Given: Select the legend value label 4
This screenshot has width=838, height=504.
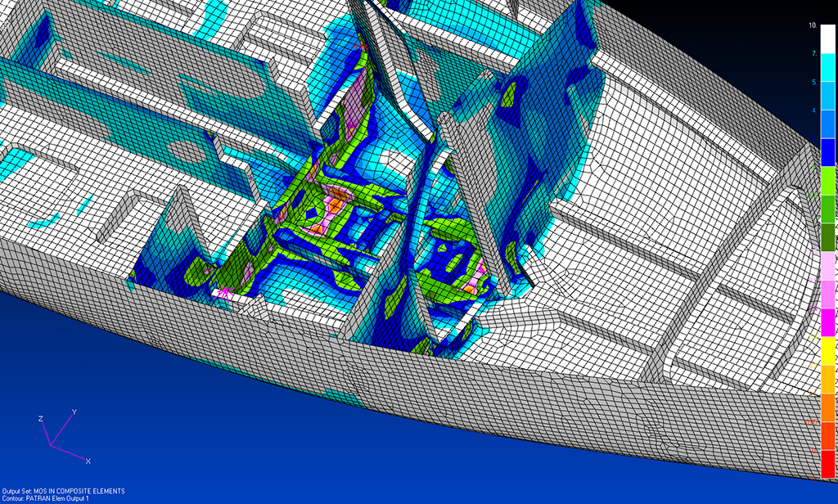Looking at the screenshot, I should click(813, 110).
